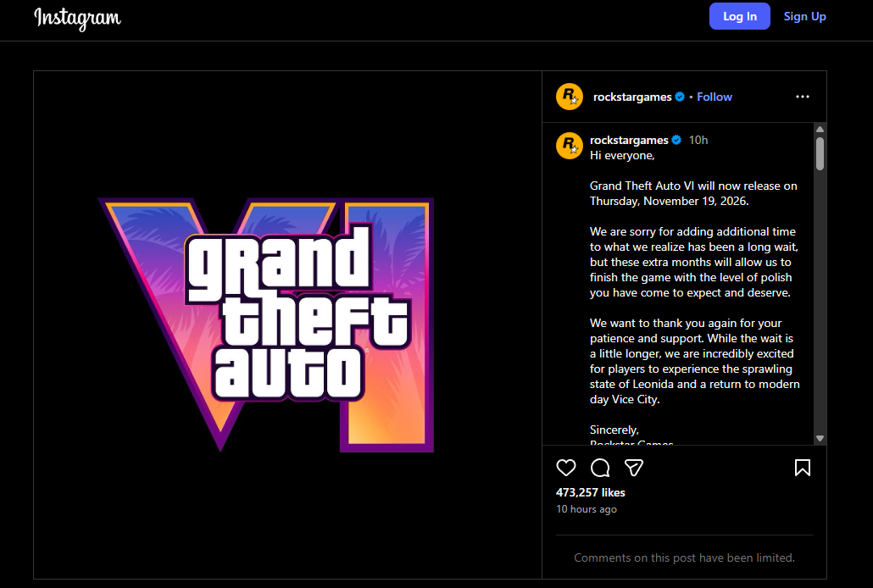The height and width of the screenshot is (588, 873).
Task: Click 'Thursday, November 19, 2026.' text
Action: tap(670, 201)
